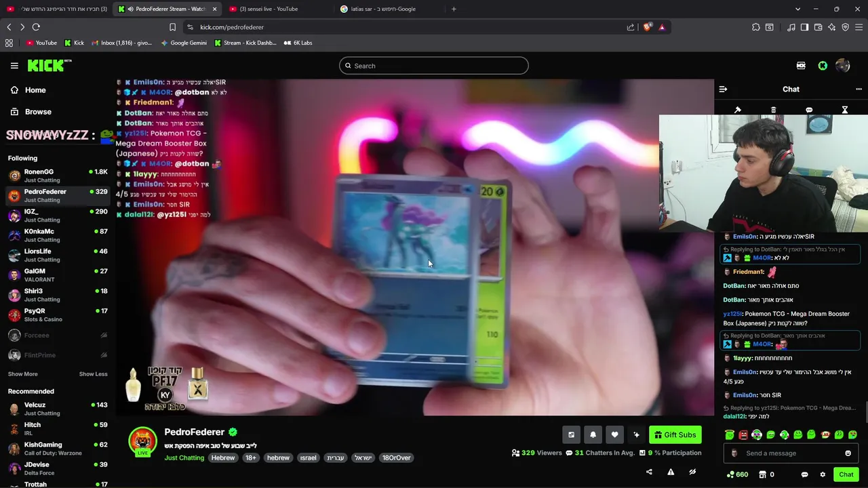
Task: Click the chat bubble mode icon
Action: click(809, 110)
